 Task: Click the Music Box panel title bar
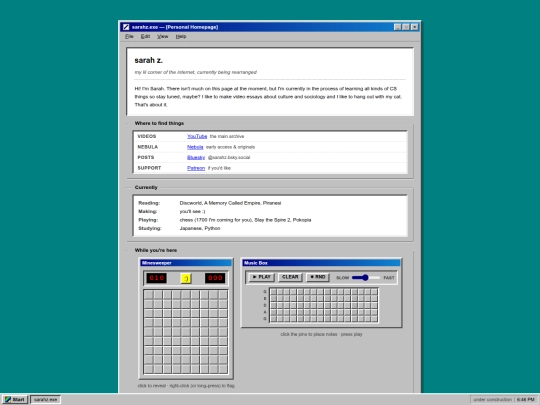click(x=321, y=263)
